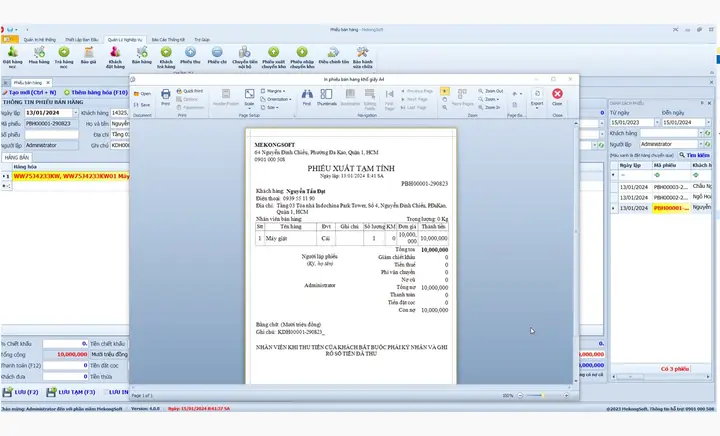Open Từ ngày date dropdown arrow

coord(656,123)
